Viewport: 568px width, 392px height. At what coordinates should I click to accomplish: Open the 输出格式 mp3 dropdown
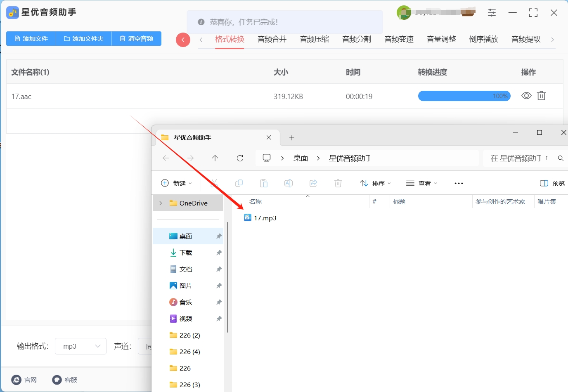[81, 346]
